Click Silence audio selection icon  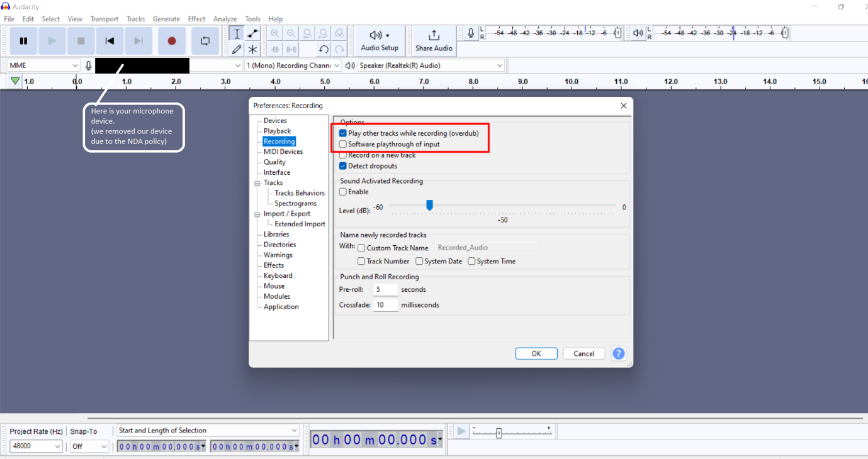291,49
